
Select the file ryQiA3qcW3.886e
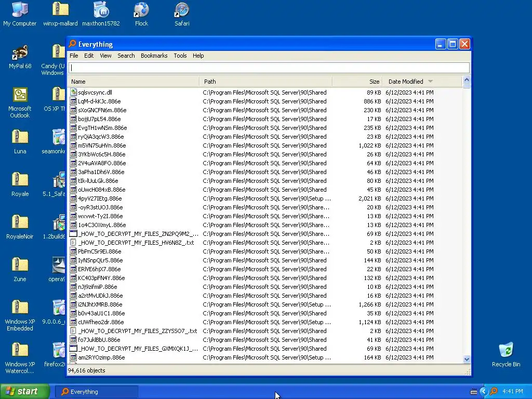(101, 137)
